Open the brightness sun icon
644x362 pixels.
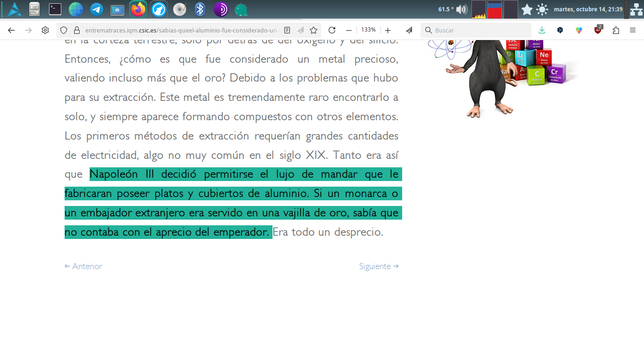pyautogui.click(x=542, y=9)
